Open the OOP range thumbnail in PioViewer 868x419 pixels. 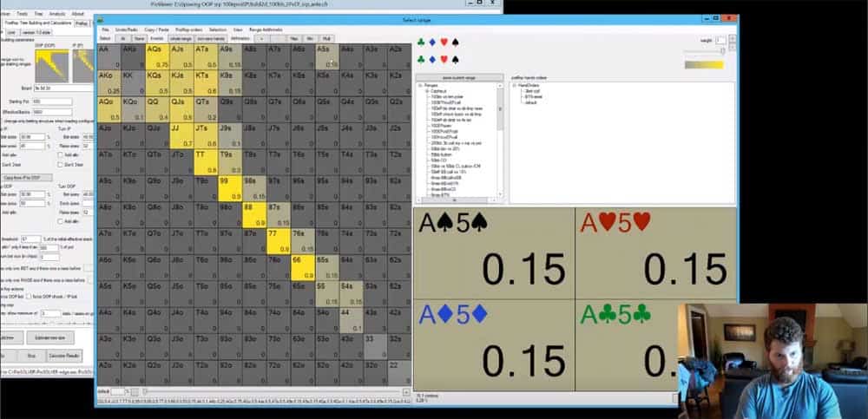(x=52, y=66)
